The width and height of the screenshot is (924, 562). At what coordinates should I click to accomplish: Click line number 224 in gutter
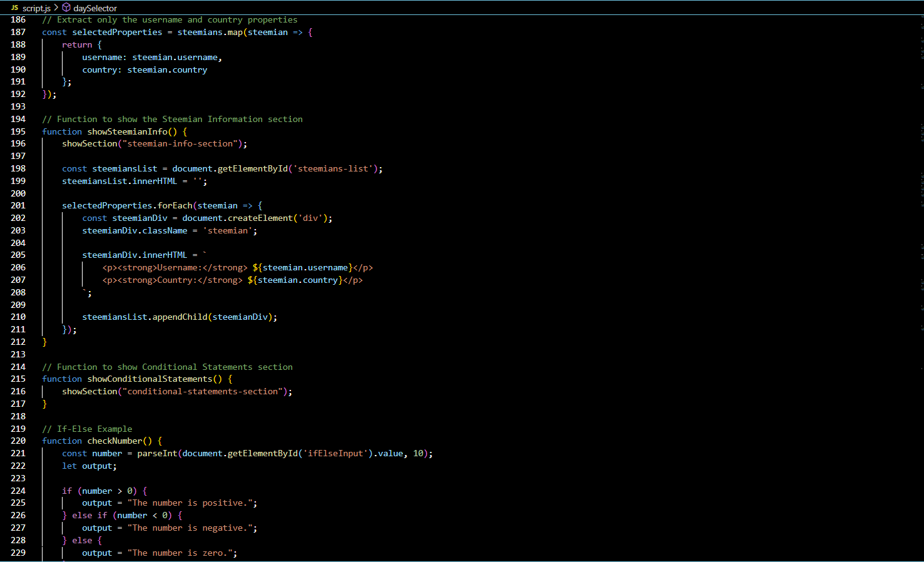click(x=18, y=491)
